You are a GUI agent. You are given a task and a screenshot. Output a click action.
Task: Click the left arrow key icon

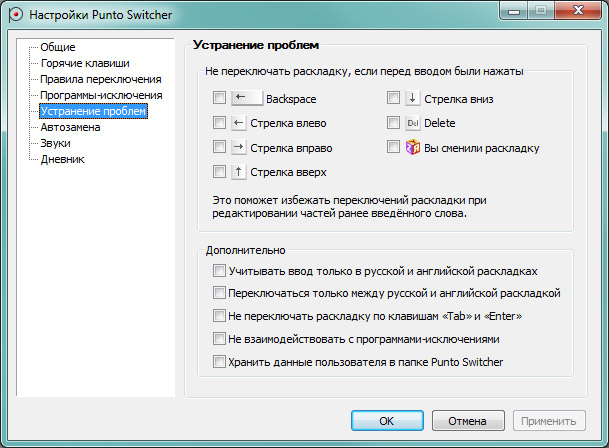pyautogui.click(x=239, y=123)
